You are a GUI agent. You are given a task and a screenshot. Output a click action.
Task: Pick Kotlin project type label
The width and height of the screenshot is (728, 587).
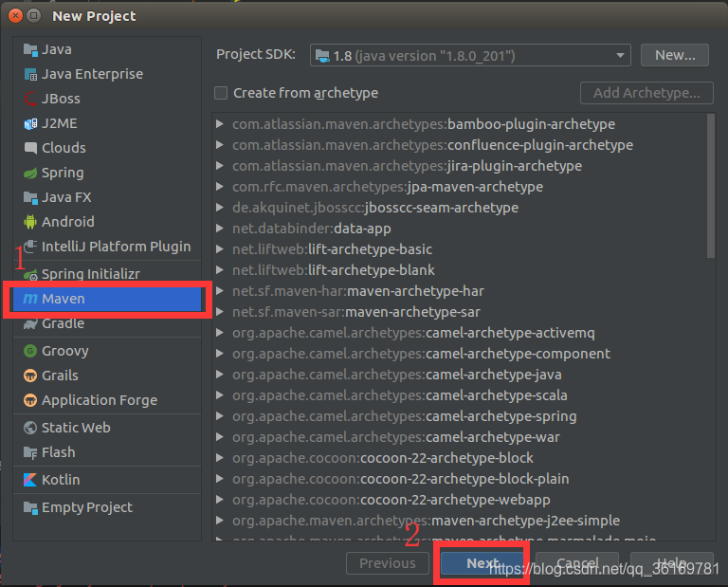pyautogui.click(x=61, y=480)
